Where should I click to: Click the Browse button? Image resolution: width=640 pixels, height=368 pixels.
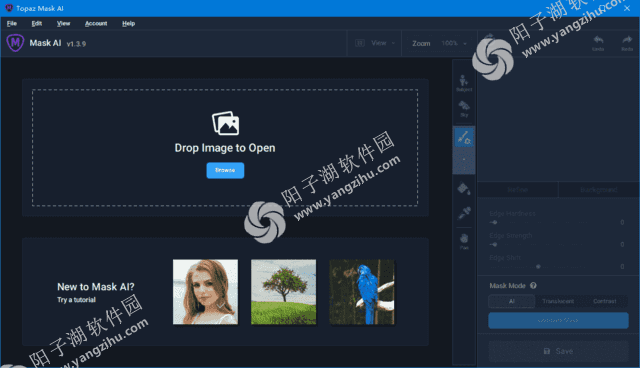pyautogui.click(x=225, y=170)
